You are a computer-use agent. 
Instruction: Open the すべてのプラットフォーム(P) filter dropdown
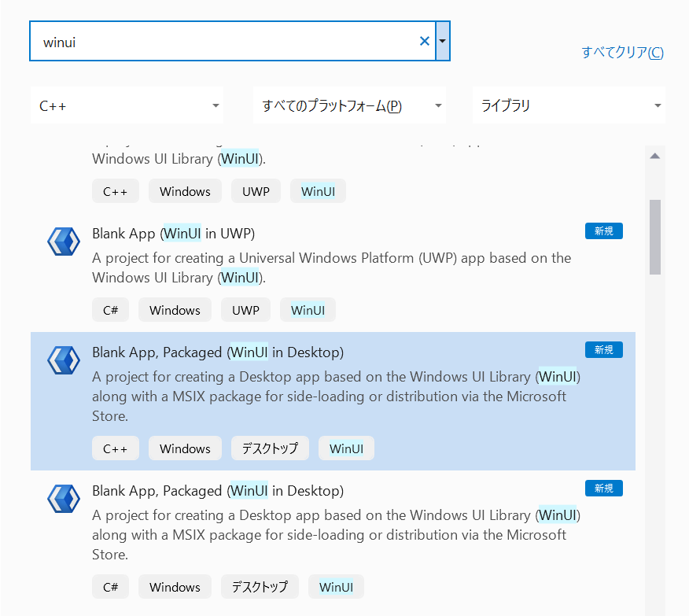click(349, 105)
